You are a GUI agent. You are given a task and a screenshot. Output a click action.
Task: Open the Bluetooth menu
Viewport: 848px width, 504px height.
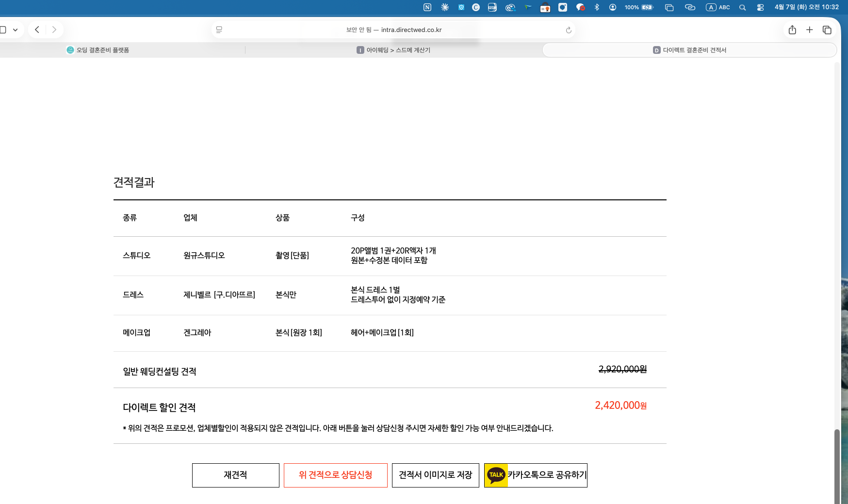coord(597,7)
